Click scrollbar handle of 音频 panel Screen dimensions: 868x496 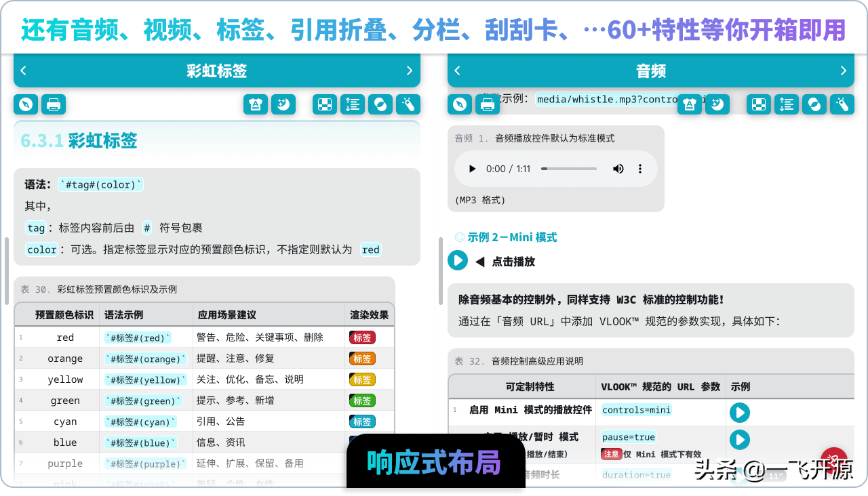click(x=441, y=270)
